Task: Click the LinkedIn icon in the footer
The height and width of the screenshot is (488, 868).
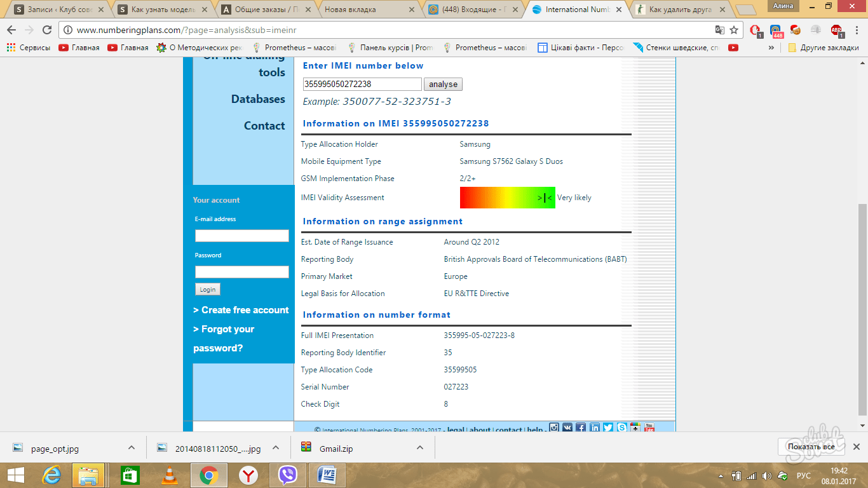Action: [x=595, y=428]
